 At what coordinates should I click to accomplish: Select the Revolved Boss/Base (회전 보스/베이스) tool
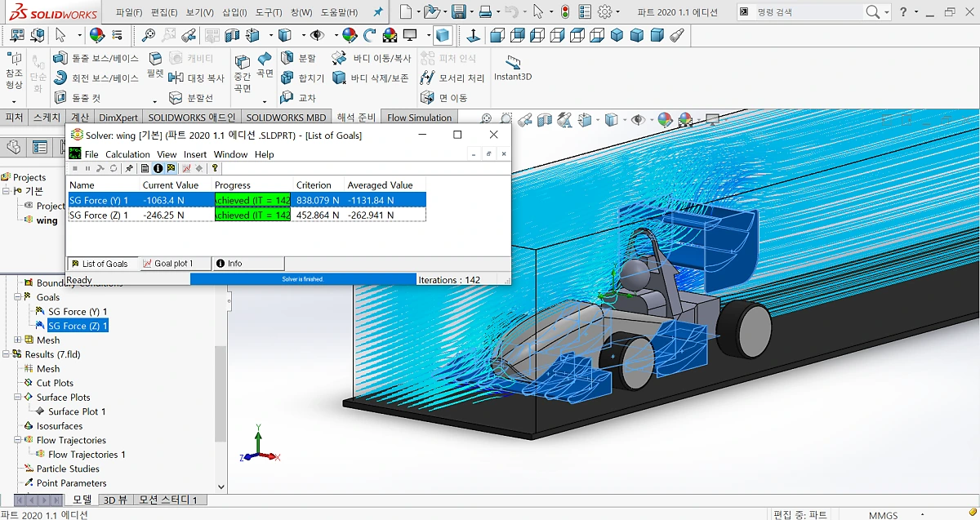pos(96,78)
